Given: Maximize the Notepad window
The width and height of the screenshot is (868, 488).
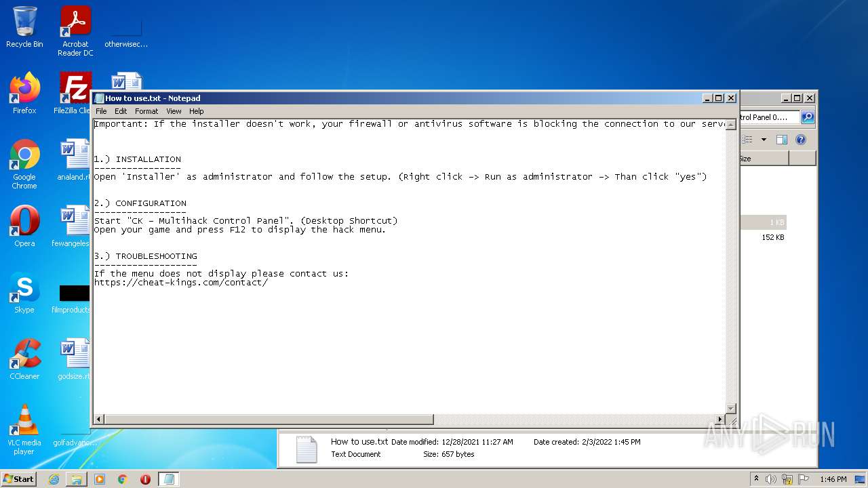Looking at the screenshot, I should 719,98.
